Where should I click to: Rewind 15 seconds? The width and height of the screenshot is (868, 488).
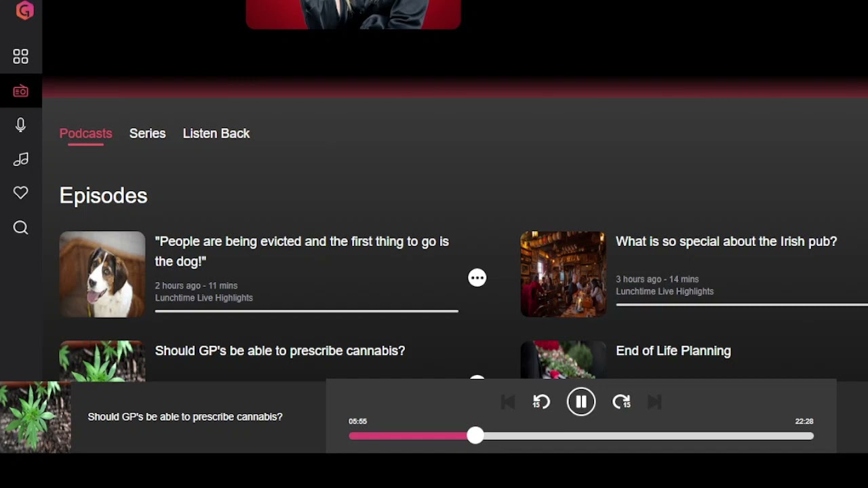[541, 402]
